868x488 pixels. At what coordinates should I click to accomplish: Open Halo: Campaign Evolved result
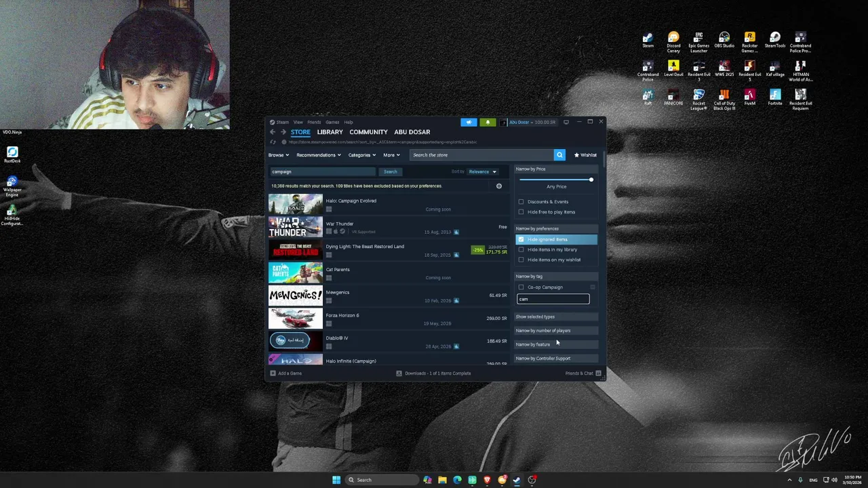point(388,205)
